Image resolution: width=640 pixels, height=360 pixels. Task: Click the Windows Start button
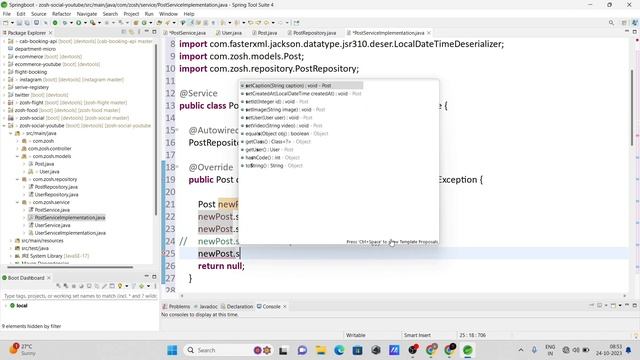coord(172,350)
